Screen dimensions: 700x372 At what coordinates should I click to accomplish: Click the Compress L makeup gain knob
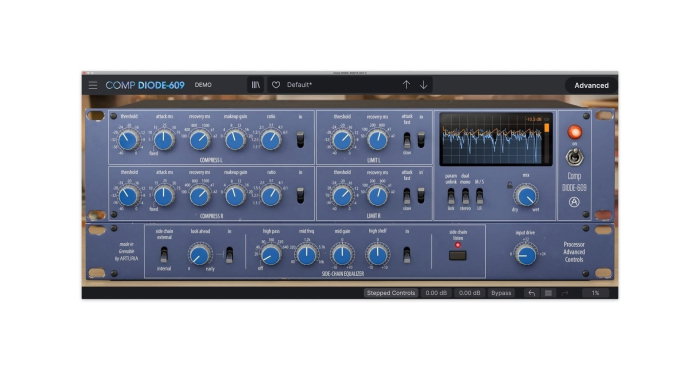click(235, 140)
